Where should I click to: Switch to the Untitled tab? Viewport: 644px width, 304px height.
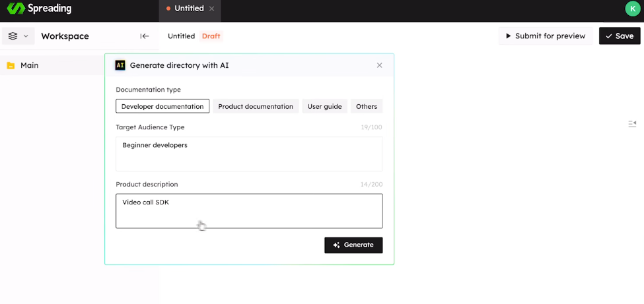tap(188, 9)
